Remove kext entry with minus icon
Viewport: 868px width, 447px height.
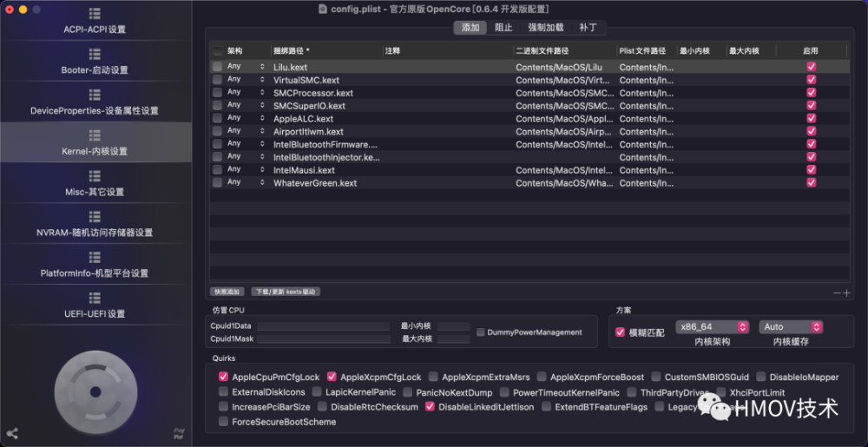point(837,293)
